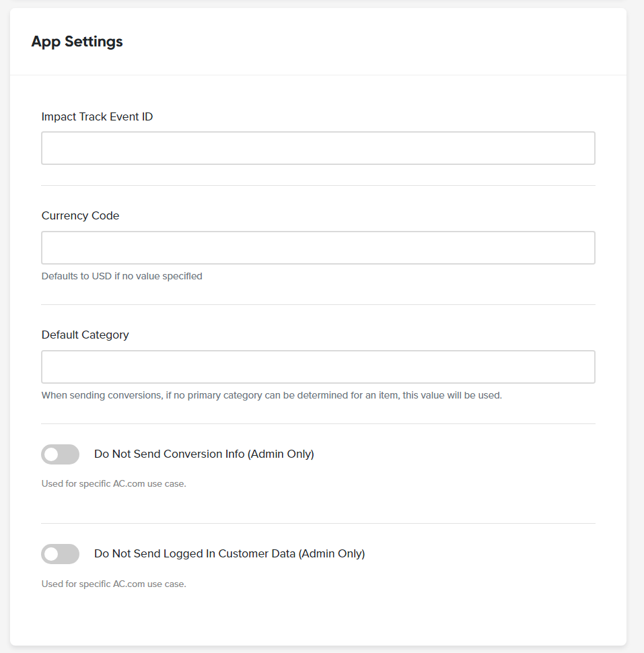Click divider above Do Not Send Logged In Customer Data
The image size is (644, 653).
[318, 524]
